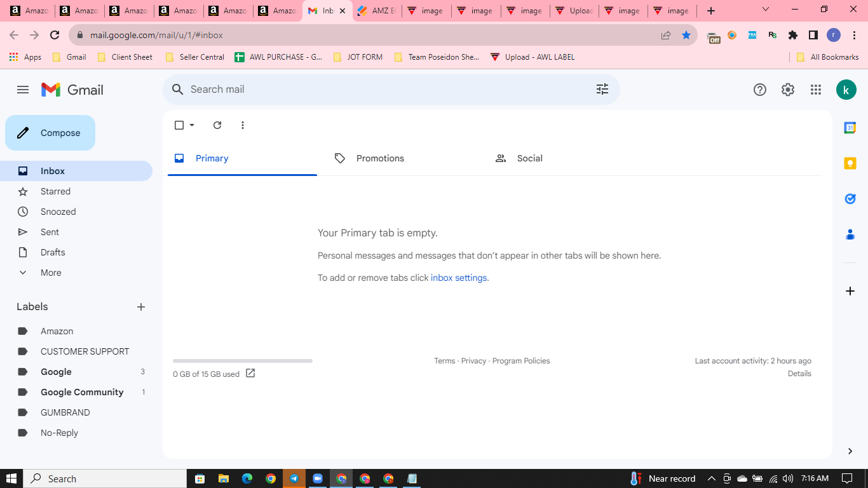Open new browser tab plus button

pos(711,11)
